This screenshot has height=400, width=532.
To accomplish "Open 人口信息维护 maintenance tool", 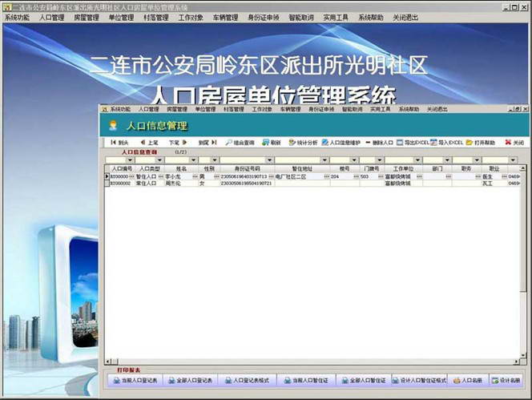I will tap(341, 143).
